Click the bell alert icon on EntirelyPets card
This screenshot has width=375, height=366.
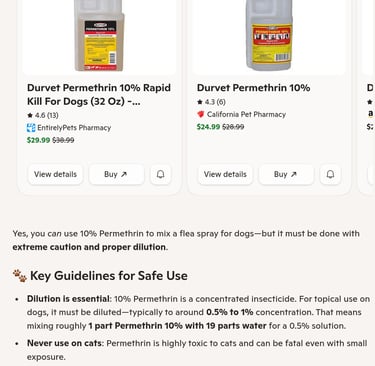(160, 174)
